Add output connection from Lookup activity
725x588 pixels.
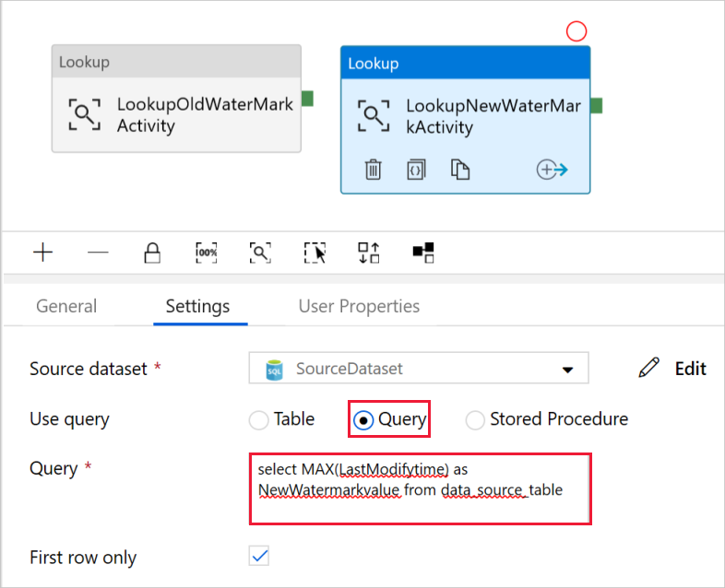coord(553,170)
